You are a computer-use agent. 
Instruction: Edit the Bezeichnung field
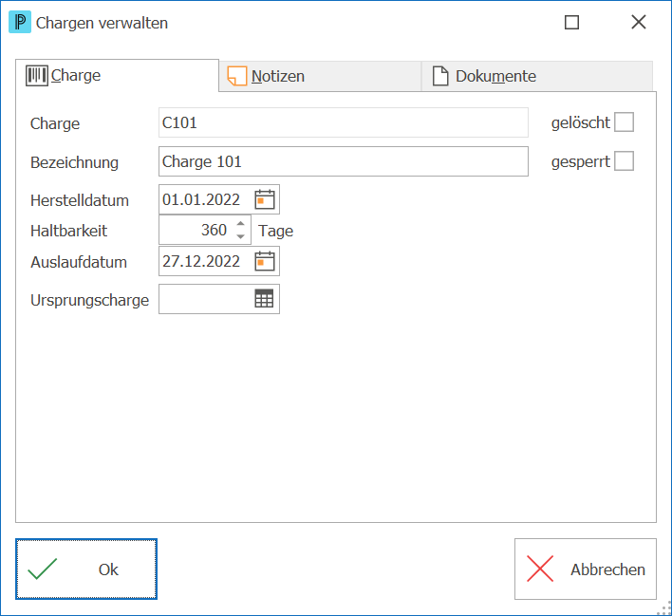tap(344, 161)
